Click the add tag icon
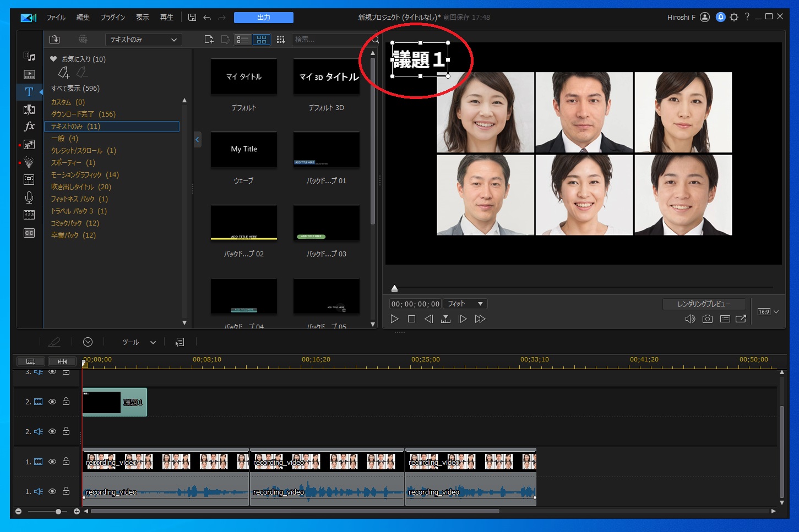799x532 pixels. [64, 72]
